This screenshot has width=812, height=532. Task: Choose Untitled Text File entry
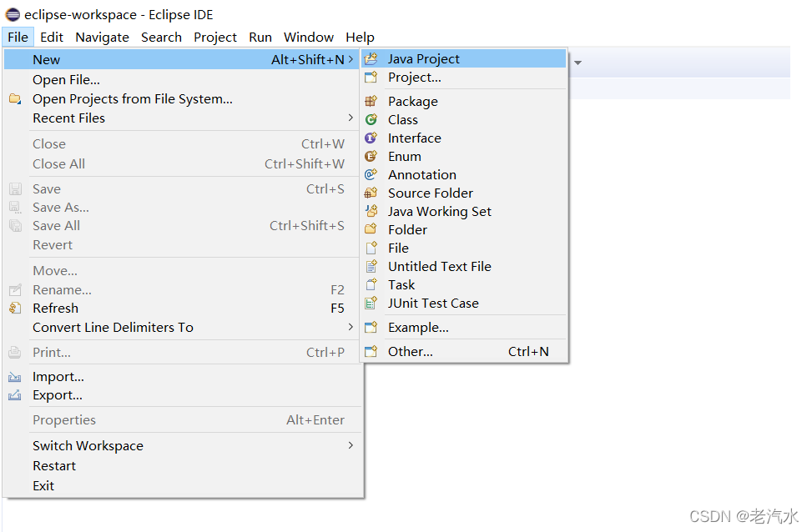pyautogui.click(x=465, y=267)
